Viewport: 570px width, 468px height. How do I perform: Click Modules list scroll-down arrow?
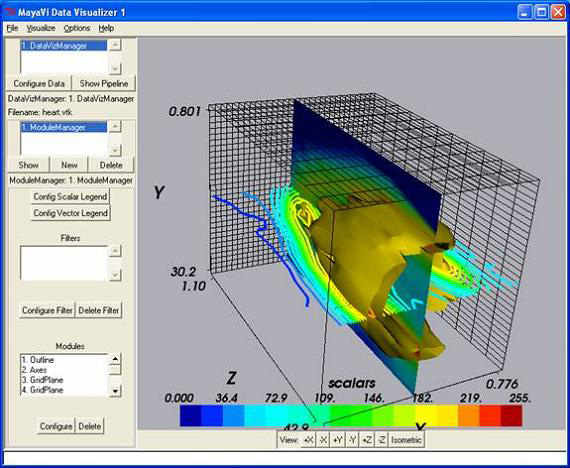[x=115, y=391]
